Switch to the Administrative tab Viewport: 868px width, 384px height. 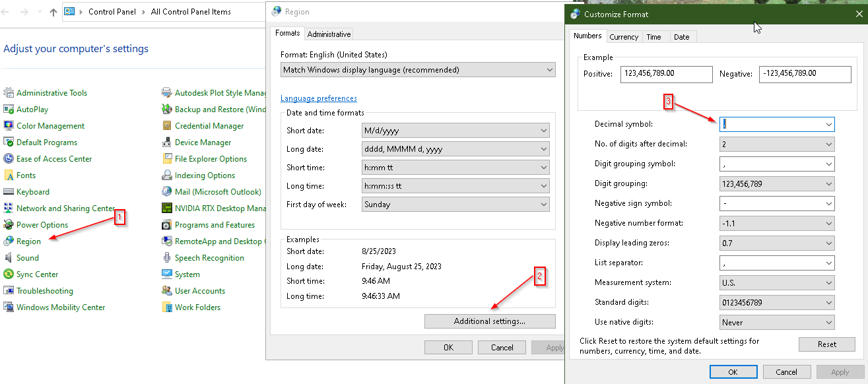coord(329,34)
